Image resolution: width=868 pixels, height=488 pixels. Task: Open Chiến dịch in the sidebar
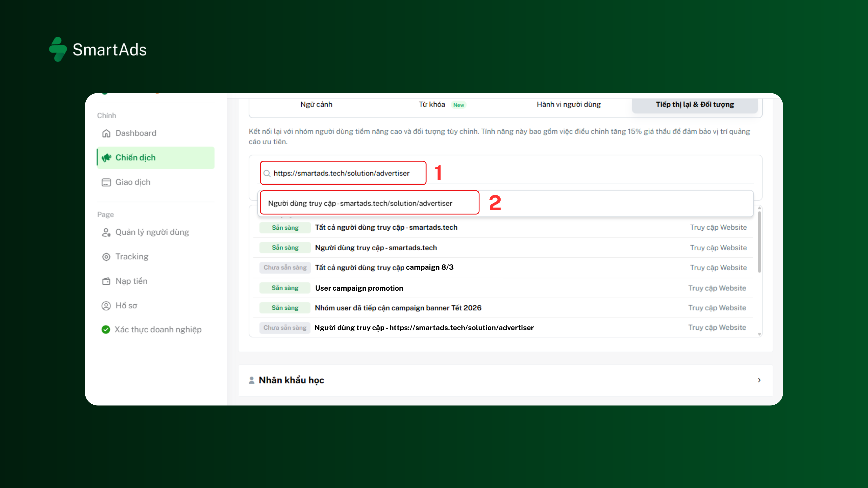[156, 158]
